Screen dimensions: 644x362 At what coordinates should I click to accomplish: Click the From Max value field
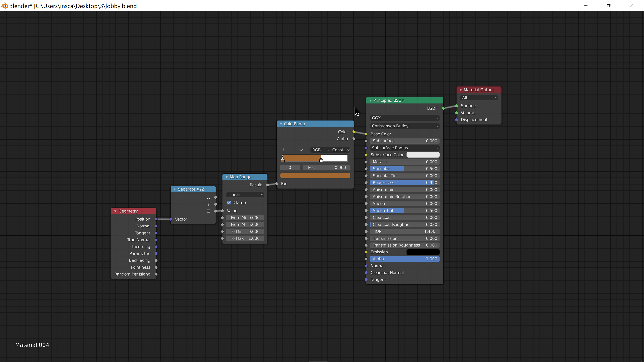tap(245, 225)
